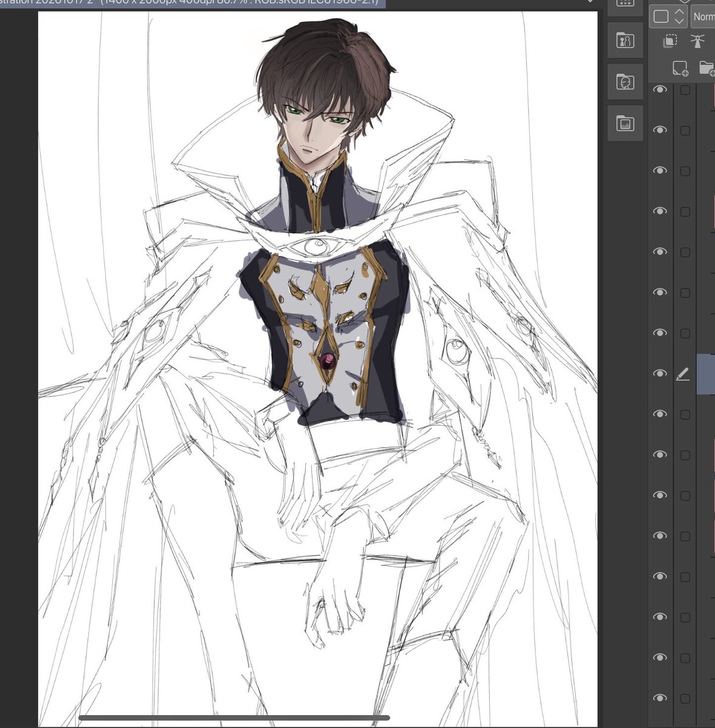
Task: Click the pen editing icon on active layer
Action: 683,374
